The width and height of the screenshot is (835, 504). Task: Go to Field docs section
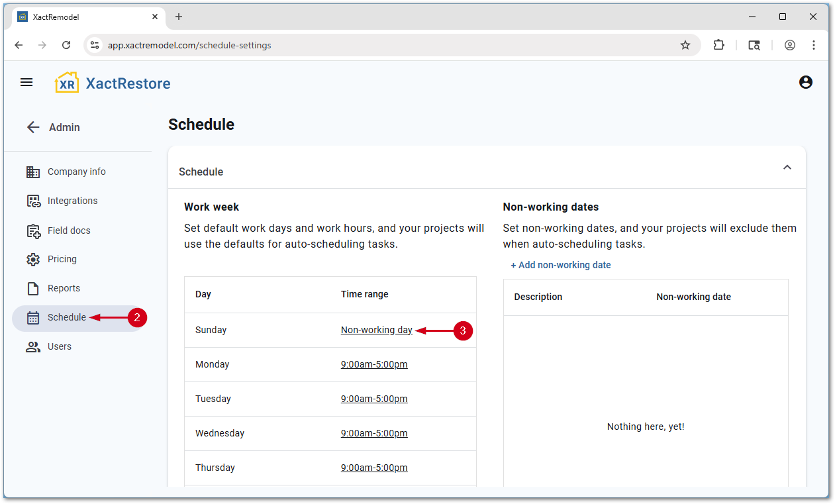pyautogui.click(x=69, y=230)
